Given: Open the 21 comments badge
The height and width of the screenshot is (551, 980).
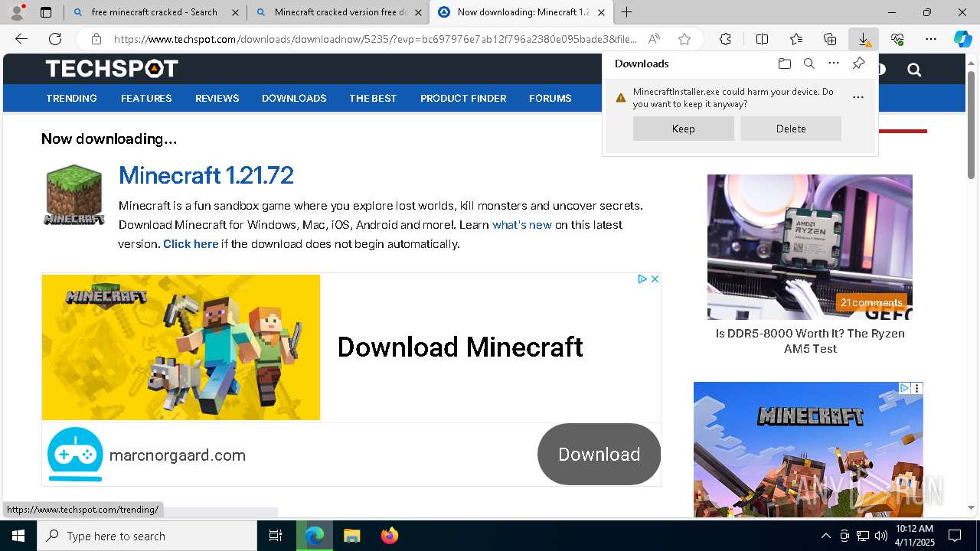Looking at the screenshot, I should coord(871,302).
